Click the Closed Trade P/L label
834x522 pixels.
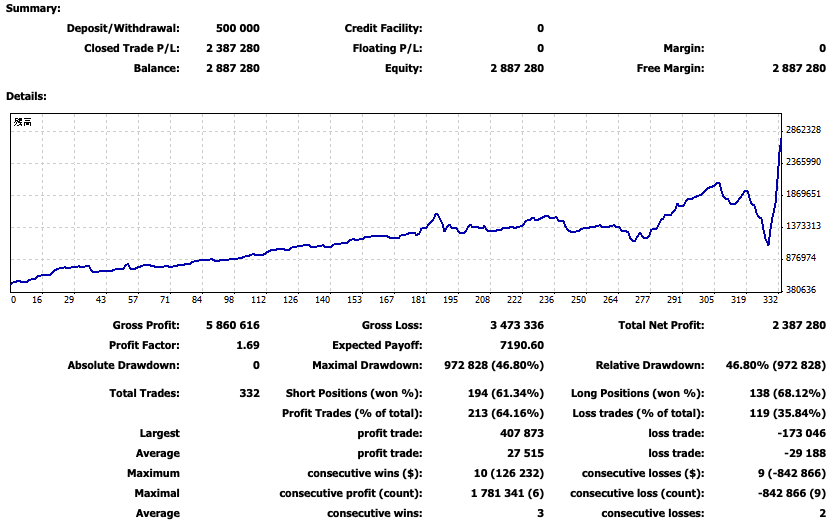132,48
